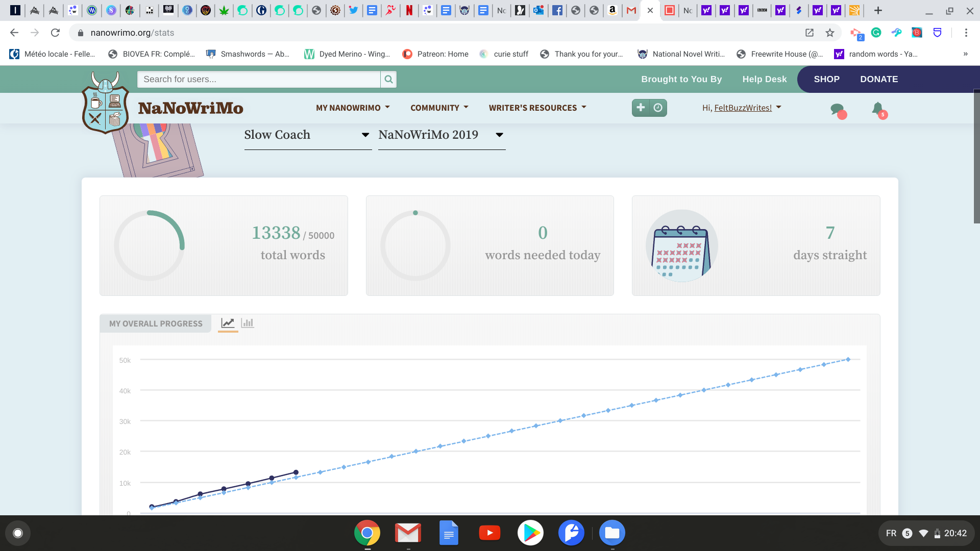
Task: Click Brought to You By link
Action: click(681, 79)
